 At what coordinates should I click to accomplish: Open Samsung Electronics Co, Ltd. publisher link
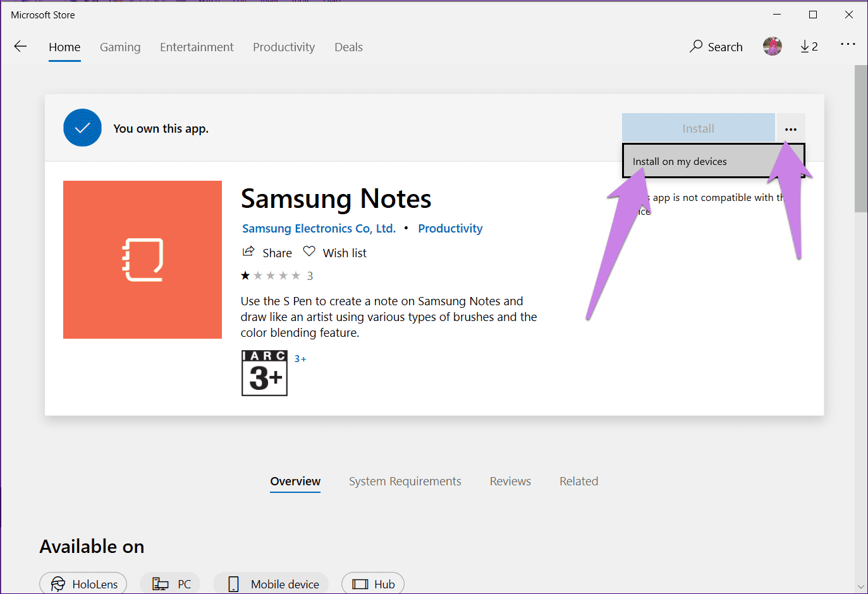coord(319,229)
